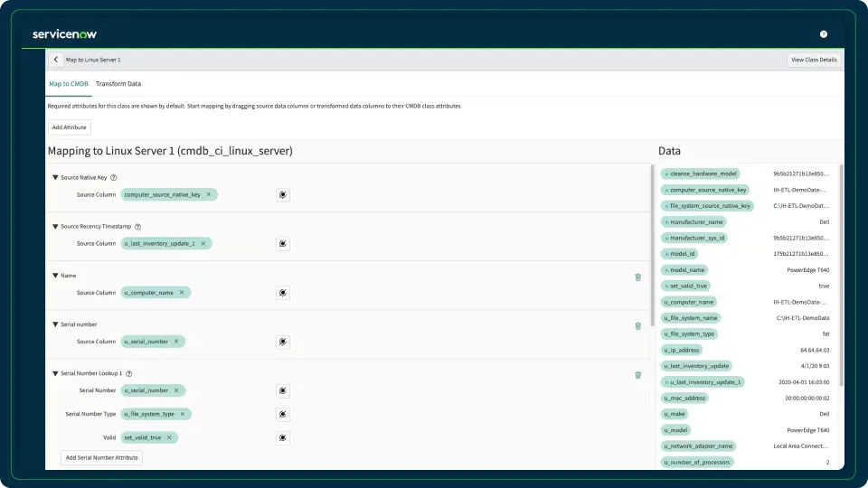Viewport: 868px width, 488px height.
Task: Select the u_network_adapter_name data chip
Action: 699,446
